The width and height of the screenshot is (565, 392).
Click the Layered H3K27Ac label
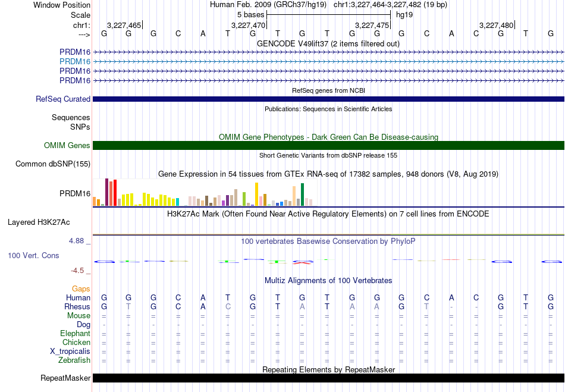(x=39, y=222)
